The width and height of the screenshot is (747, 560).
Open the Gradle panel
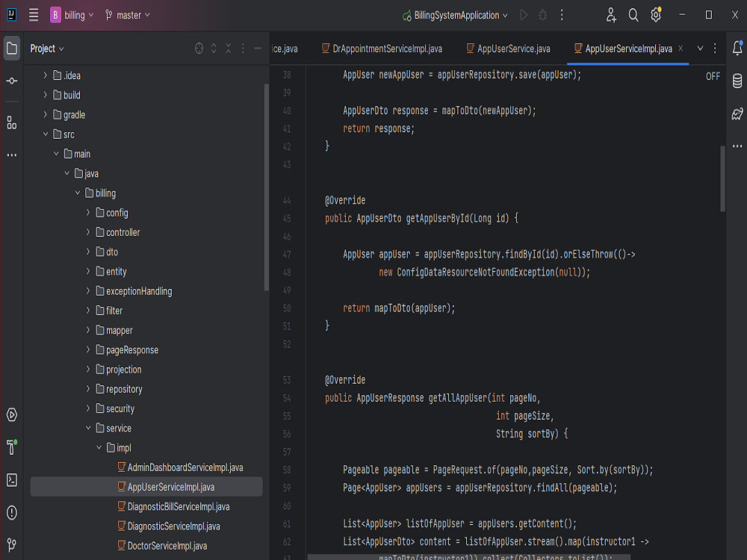pyautogui.click(x=736, y=112)
